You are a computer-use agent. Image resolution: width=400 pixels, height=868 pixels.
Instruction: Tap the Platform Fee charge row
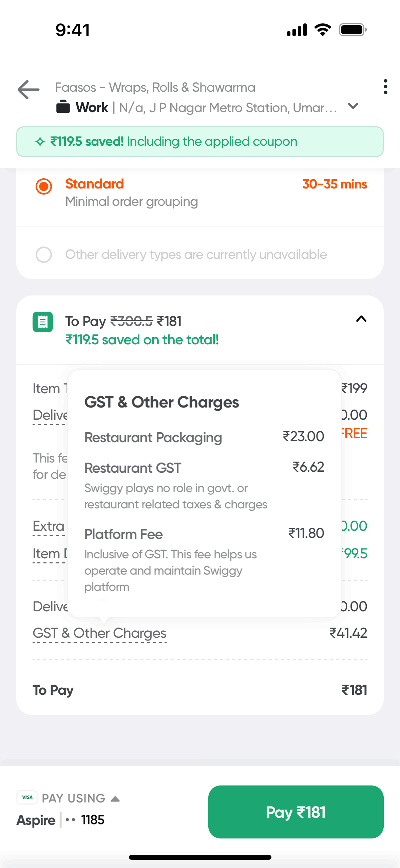(204, 534)
